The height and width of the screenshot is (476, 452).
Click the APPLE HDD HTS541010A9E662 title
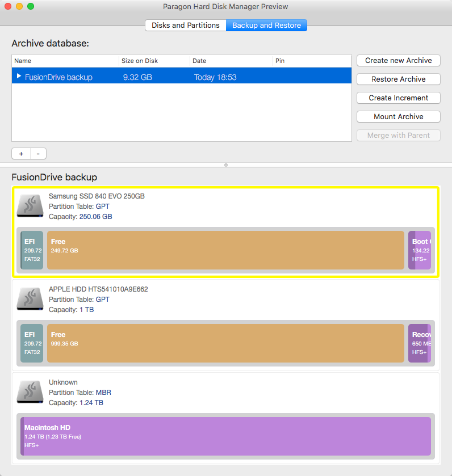(98, 289)
